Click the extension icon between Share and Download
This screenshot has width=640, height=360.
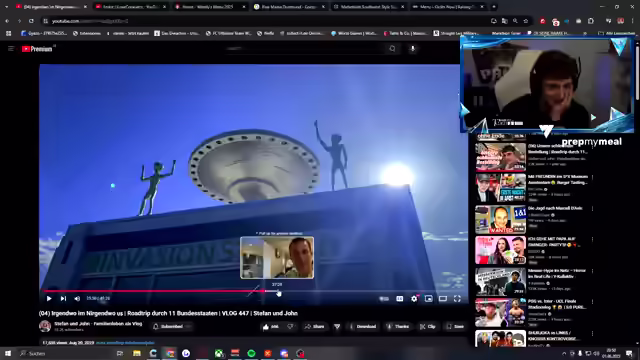coord(337,327)
